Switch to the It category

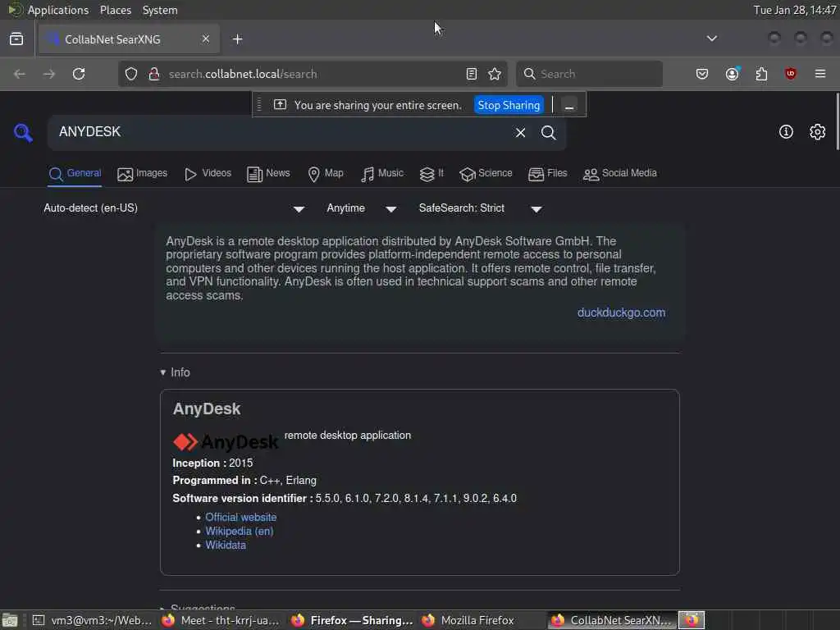point(431,174)
